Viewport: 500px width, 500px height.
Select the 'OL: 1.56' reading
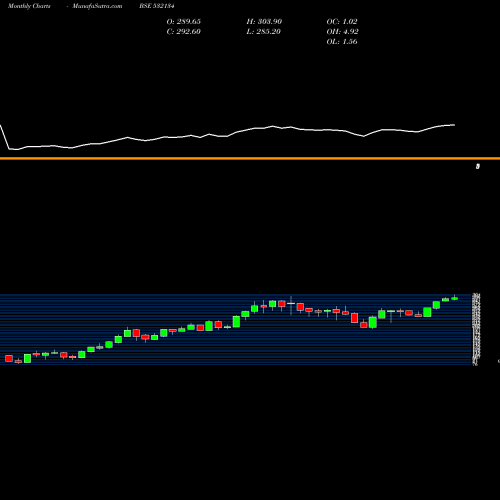tap(342, 42)
